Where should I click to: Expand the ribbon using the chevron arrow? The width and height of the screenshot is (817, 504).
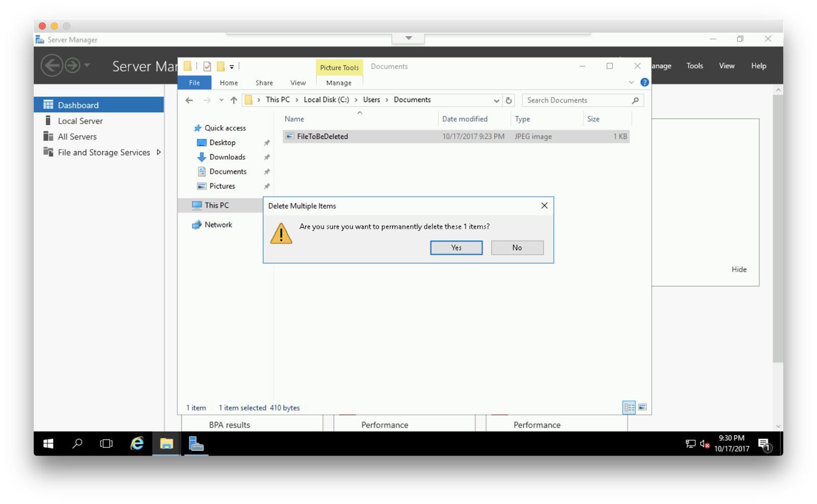(632, 82)
